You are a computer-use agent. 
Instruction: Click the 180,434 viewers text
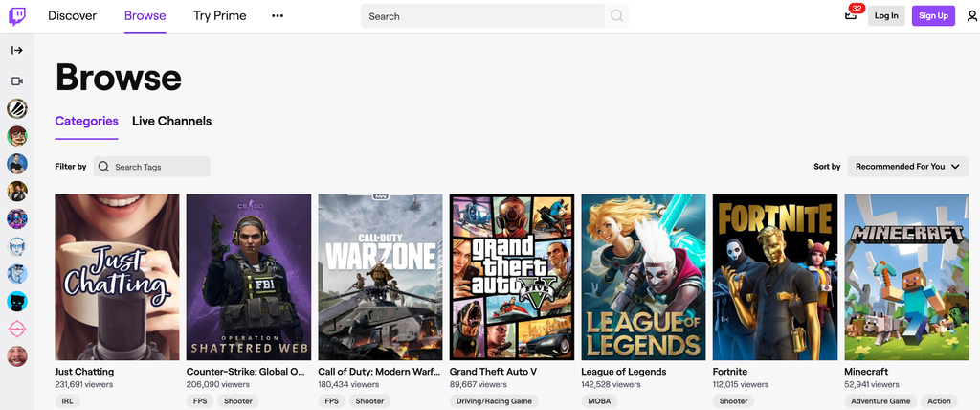[x=348, y=384]
